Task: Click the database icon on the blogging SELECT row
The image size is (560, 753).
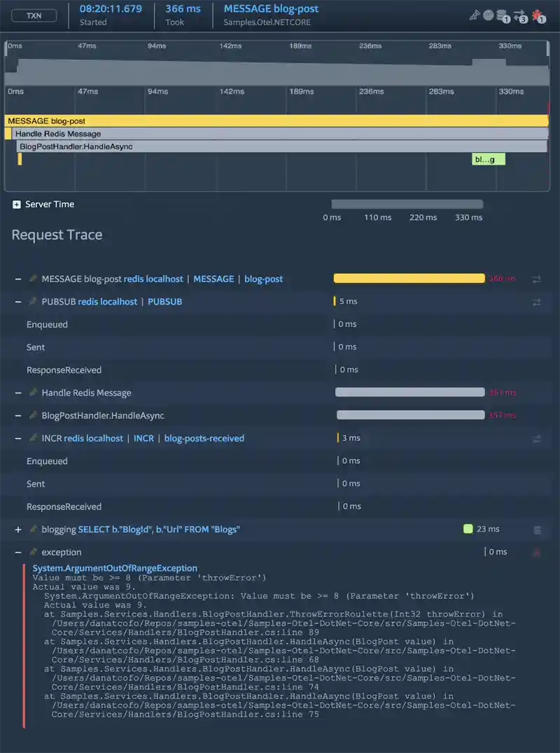Action: [537, 530]
